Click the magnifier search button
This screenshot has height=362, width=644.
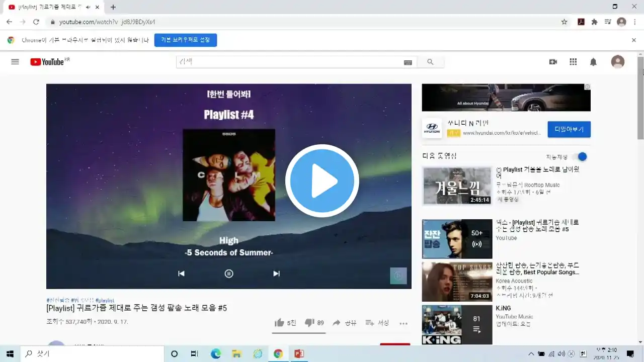(x=430, y=62)
